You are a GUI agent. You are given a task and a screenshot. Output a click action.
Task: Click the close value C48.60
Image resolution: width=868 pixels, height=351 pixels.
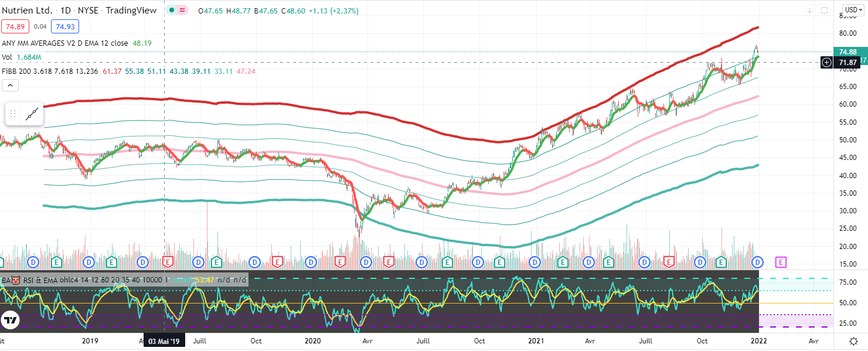coord(292,11)
